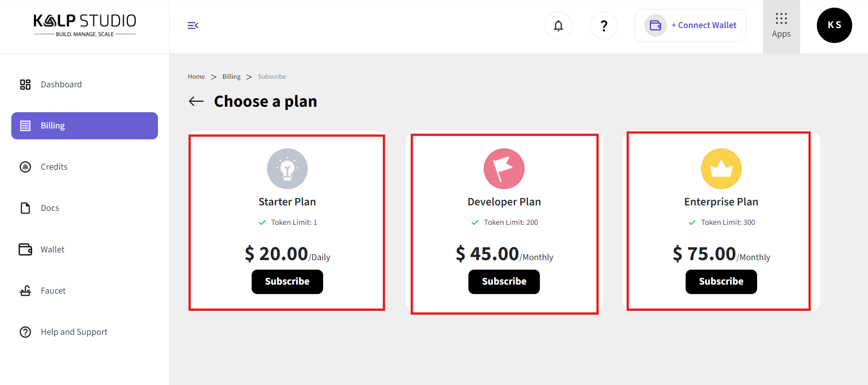Click the Starter Plan lightbulb icon
This screenshot has width=868, height=385.
pos(287,169)
